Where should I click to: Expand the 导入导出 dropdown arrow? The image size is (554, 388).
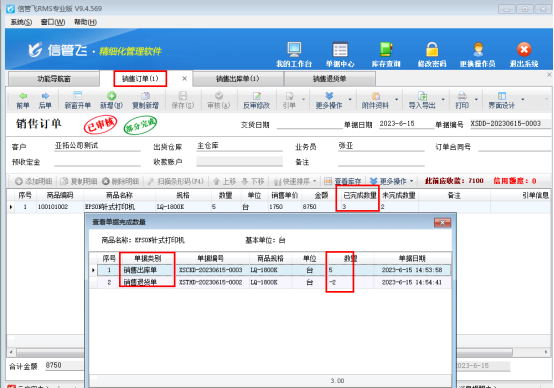(443, 99)
